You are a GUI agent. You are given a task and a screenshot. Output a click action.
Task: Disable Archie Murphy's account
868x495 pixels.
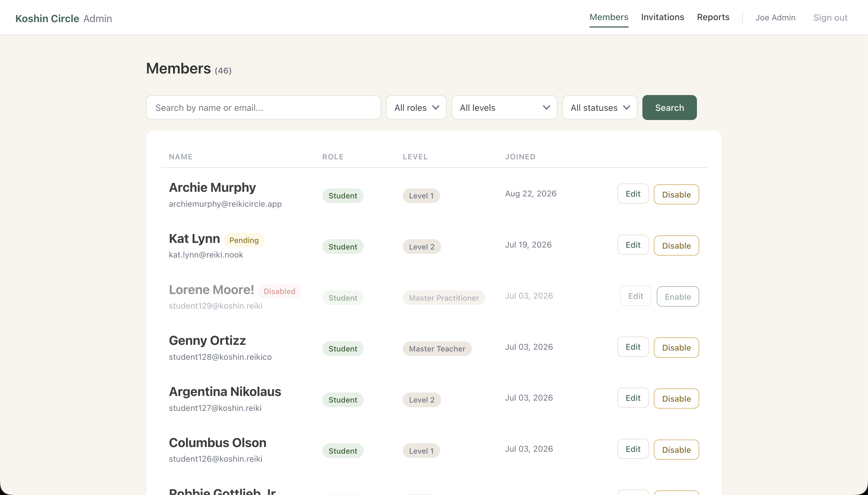676,194
